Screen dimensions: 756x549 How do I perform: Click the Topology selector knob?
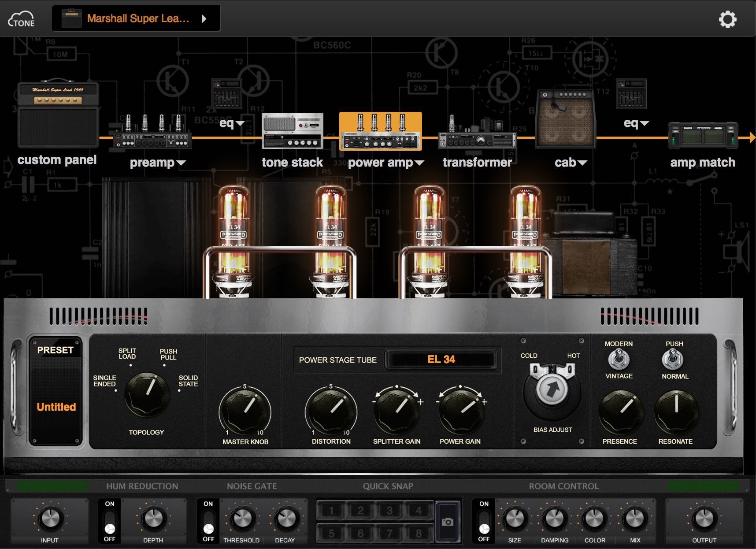147,394
